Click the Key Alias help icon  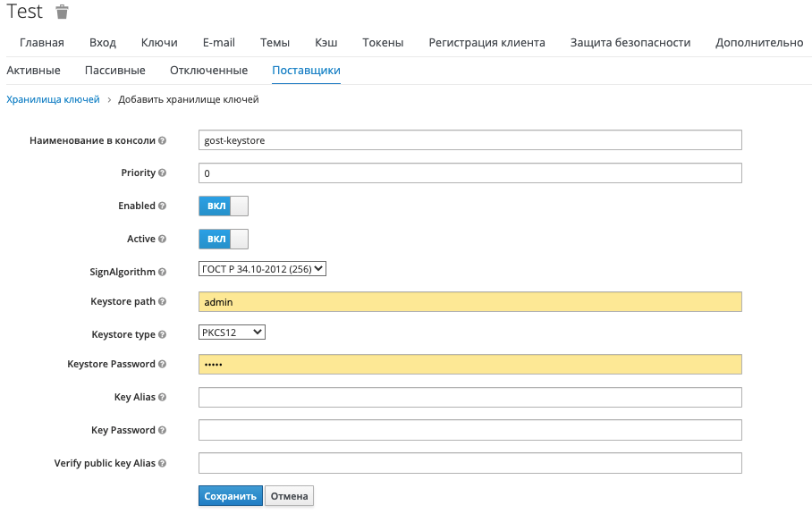click(x=163, y=397)
